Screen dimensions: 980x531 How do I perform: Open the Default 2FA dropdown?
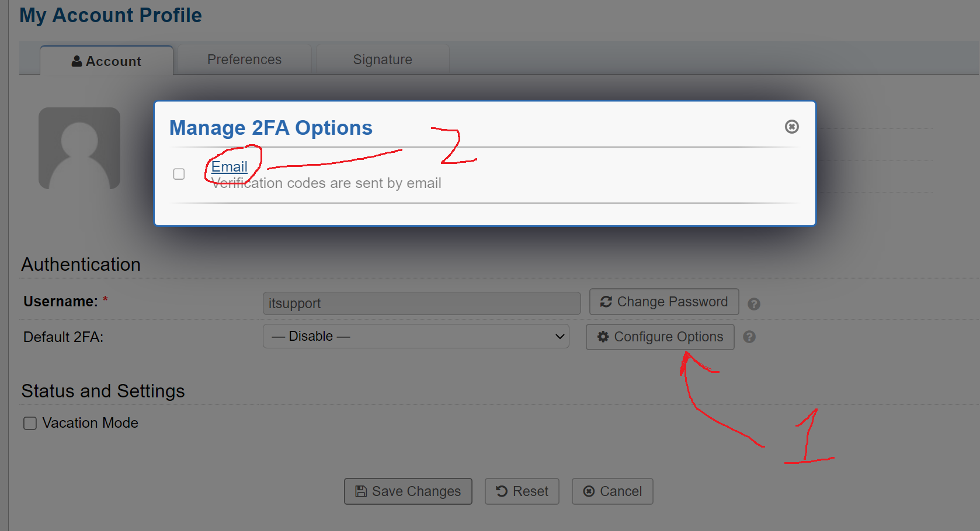[x=416, y=336]
